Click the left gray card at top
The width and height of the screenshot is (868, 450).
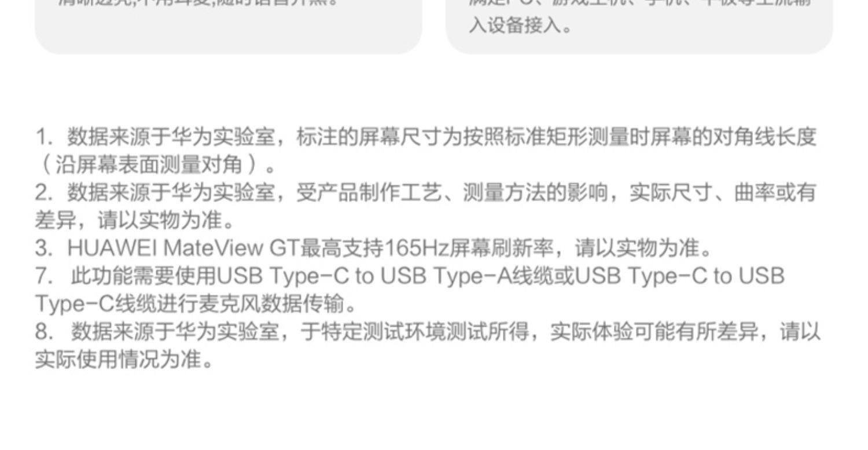point(229,27)
